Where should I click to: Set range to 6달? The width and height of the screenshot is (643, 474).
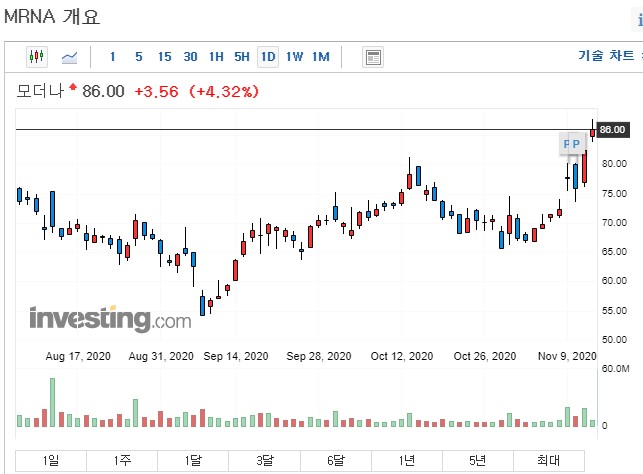(336, 460)
